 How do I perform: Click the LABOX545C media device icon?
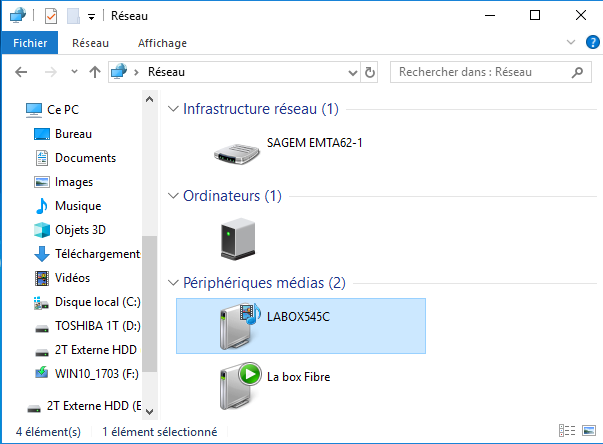click(x=238, y=324)
